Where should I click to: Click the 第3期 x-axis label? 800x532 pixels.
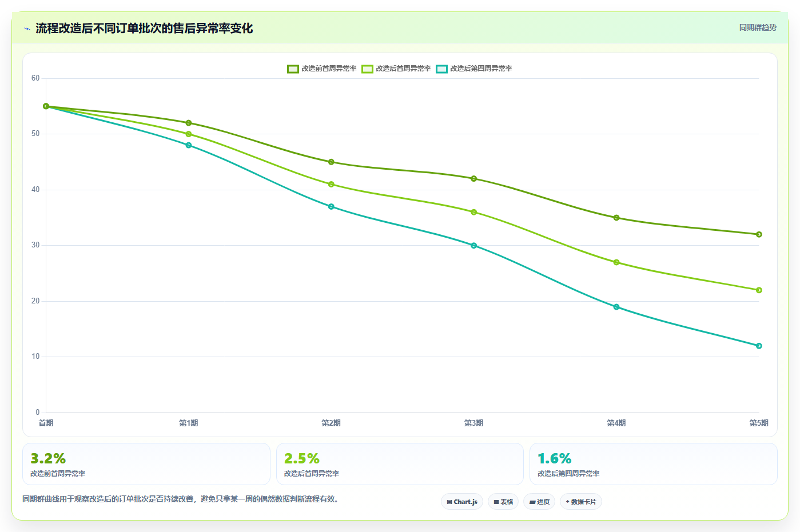click(474, 423)
